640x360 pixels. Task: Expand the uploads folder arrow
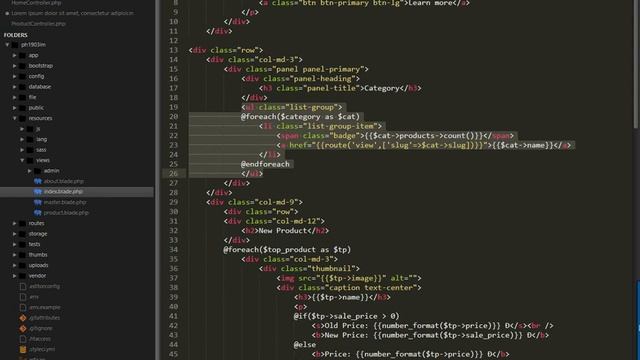pos(14,265)
